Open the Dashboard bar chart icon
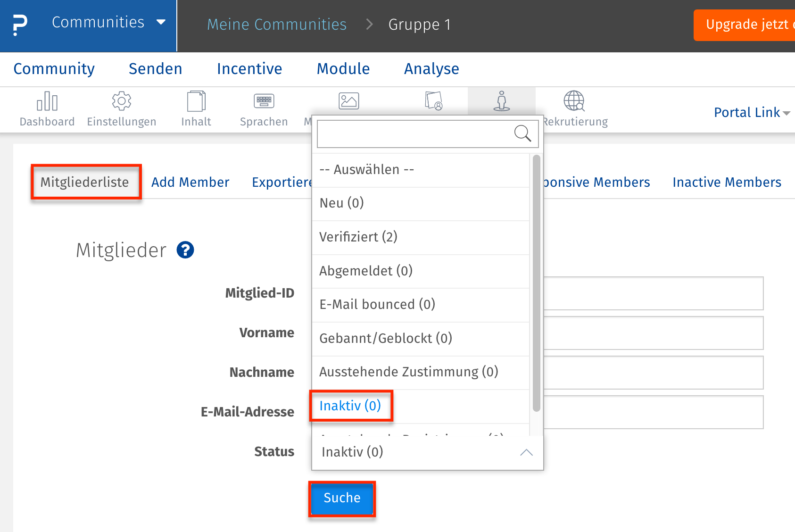 47,101
